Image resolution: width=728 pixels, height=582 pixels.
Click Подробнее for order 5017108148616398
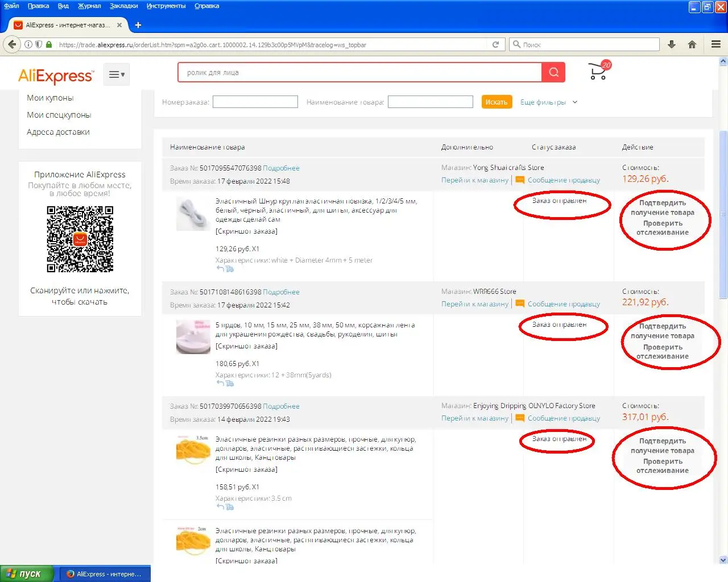click(x=281, y=292)
